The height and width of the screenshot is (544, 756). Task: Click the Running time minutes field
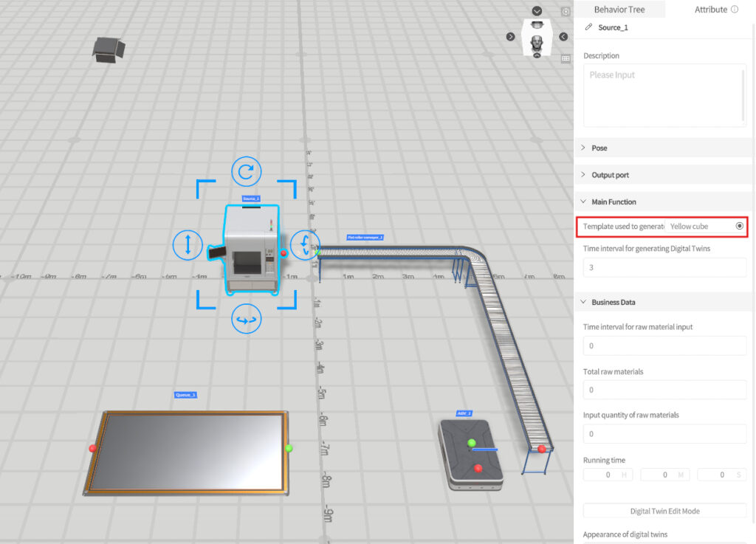665,475
